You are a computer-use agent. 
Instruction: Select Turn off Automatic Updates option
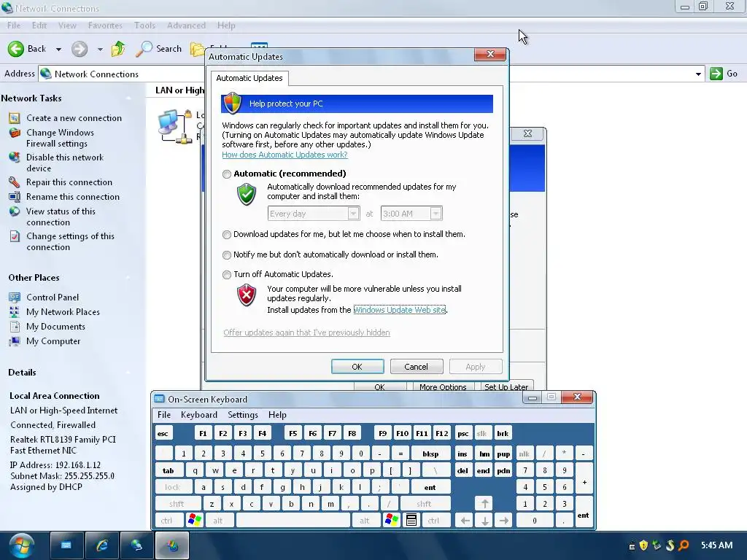click(x=227, y=275)
